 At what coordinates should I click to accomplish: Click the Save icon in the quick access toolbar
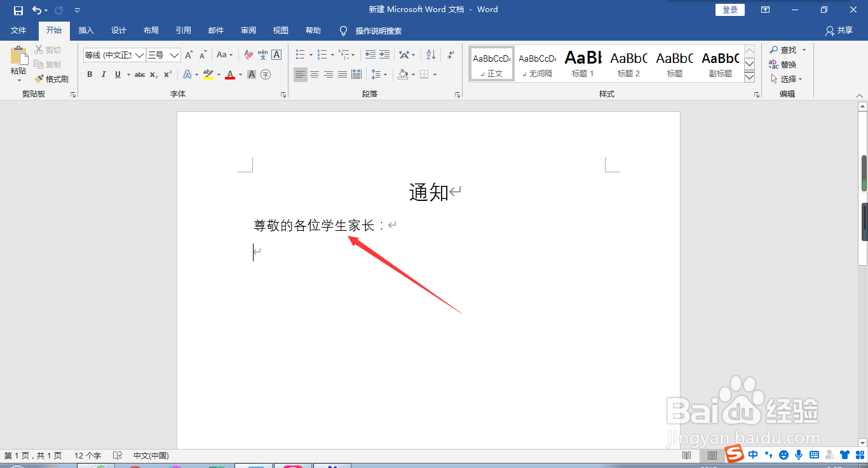coord(18,10)
